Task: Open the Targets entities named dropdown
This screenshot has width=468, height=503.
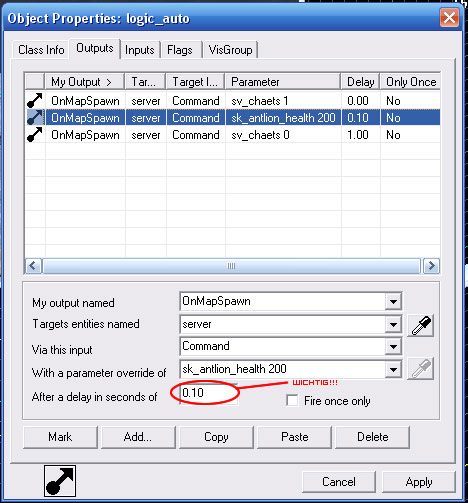Action: click(x=393, y=324)
